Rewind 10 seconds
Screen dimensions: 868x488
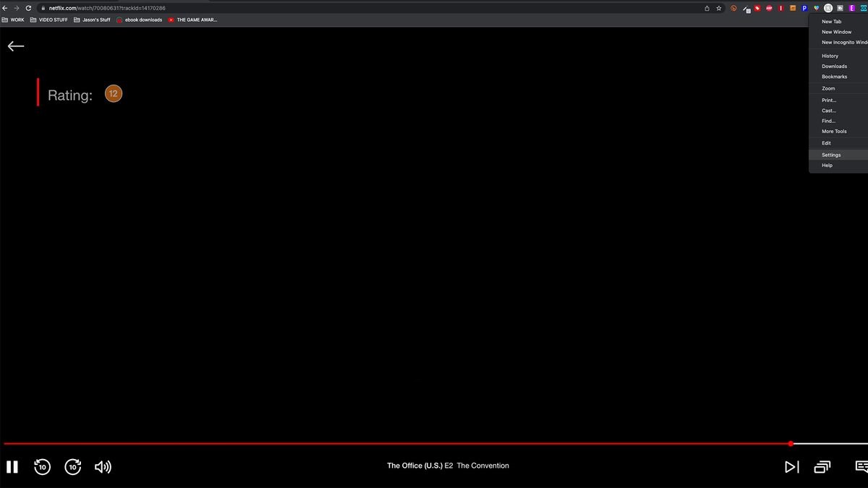(x=43, y=467)
